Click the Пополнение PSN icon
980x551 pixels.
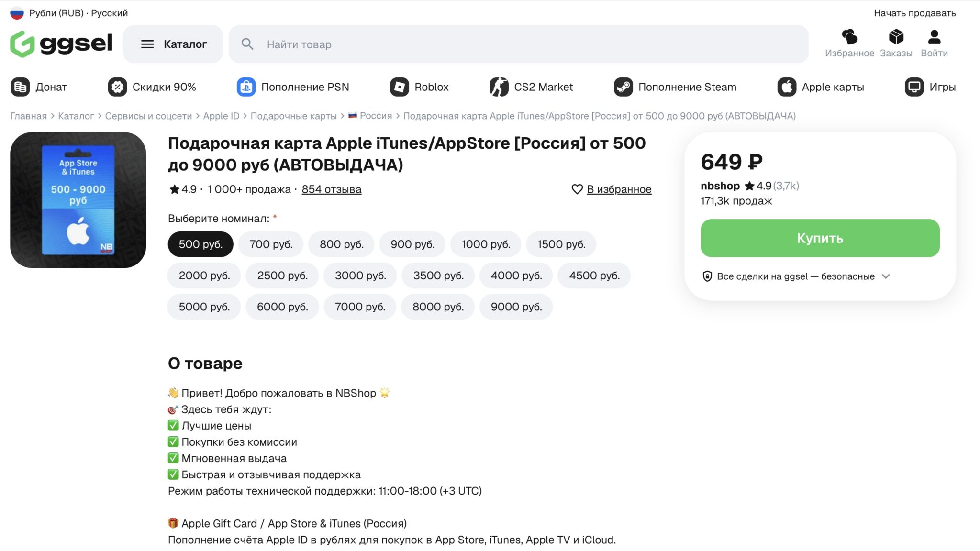pos(246,87)
